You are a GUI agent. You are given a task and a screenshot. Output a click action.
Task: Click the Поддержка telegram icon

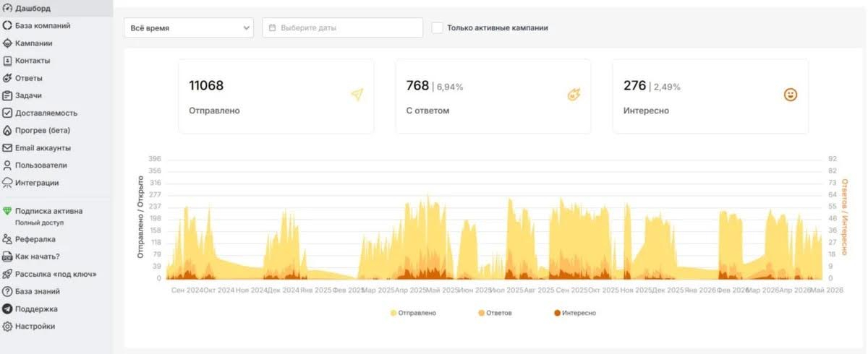coord(7,309)
